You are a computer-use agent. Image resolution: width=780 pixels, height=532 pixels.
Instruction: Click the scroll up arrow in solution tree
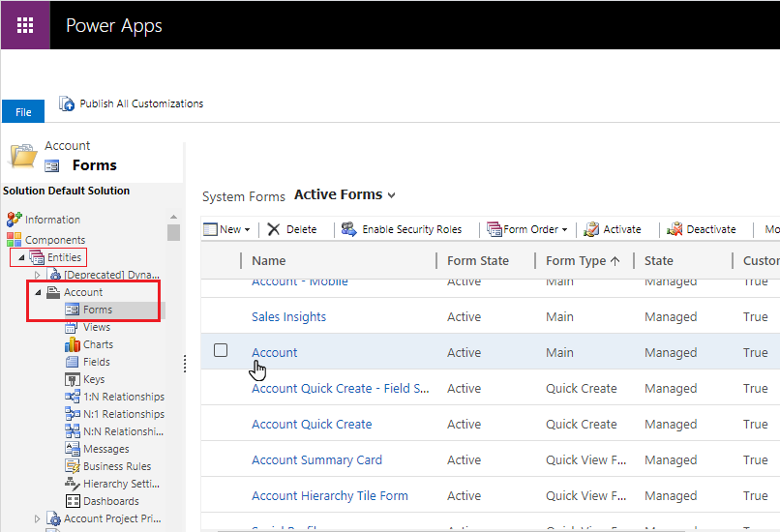coord(173,217)
